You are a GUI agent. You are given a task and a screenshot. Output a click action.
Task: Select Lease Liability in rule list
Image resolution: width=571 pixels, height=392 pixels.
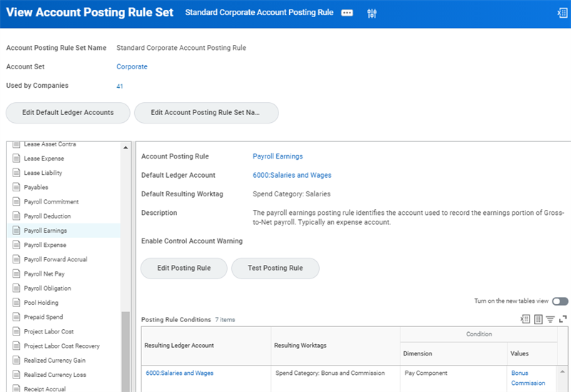point(43,173)
